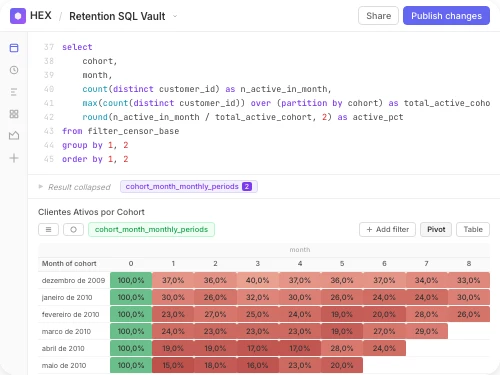Click code line 43 from filter_censor_base

tap(120, 131)
